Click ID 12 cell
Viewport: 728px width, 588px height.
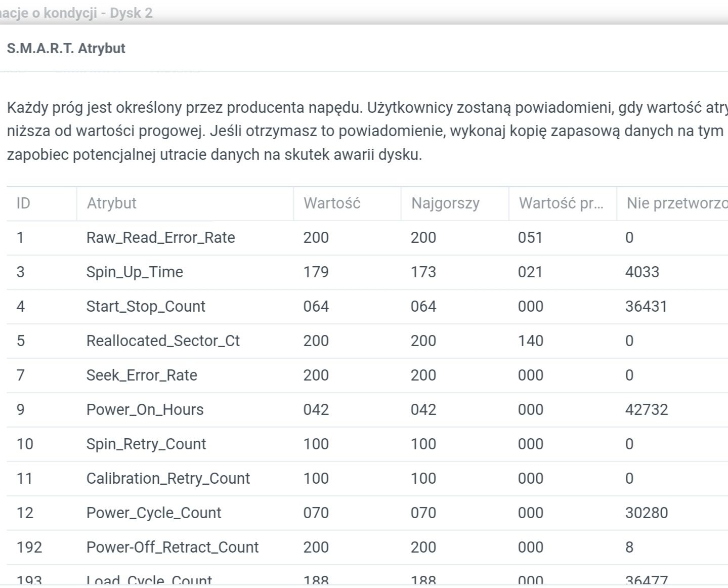(25, 513)
